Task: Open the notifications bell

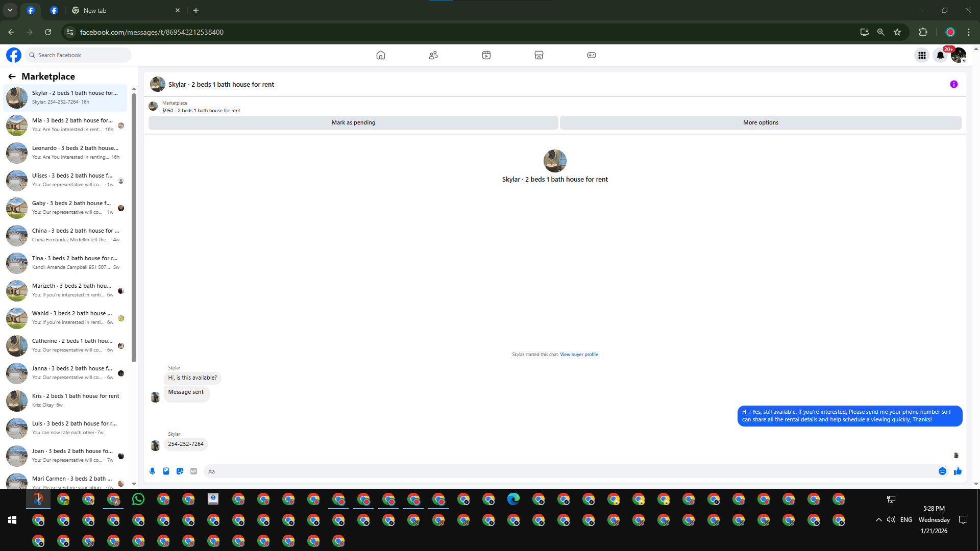Action: click(x=940, y=55)
